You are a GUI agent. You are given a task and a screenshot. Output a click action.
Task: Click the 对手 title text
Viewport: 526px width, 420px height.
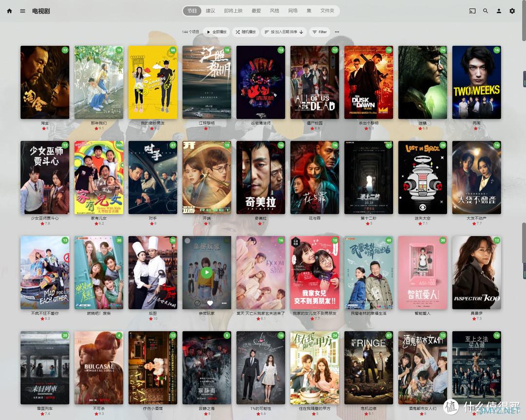tap(152, 218)
